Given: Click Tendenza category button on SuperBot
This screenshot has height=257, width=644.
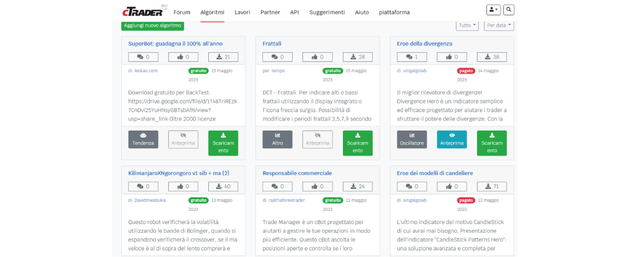Looking at the screenshot, I should pos(143,139).
